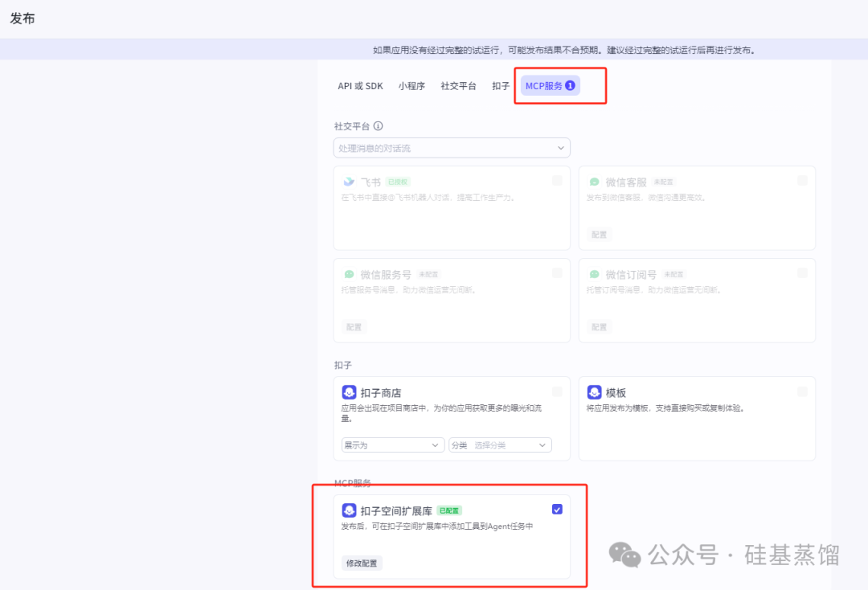The width and height of the screenshot is (868, 590).
Task: Click the 飞书 card description text
Action: pos(428,198)
